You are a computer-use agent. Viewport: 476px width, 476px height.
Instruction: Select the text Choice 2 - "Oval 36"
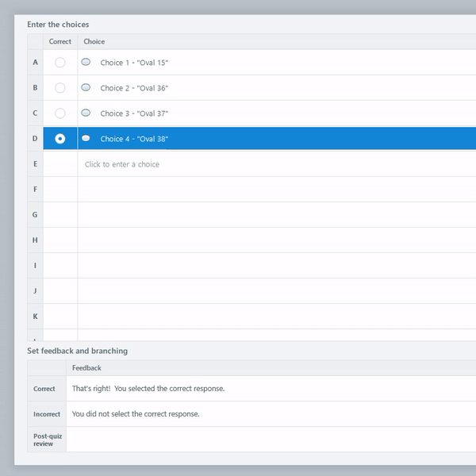point(134,88)
